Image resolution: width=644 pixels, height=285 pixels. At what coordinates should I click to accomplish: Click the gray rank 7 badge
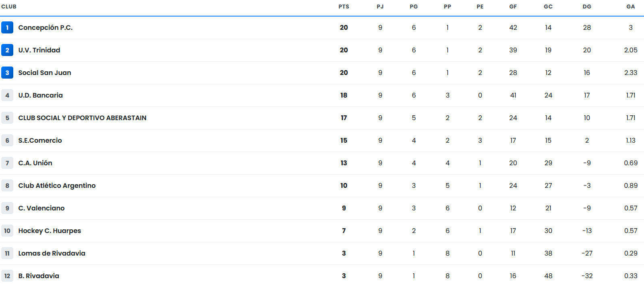(7, 163)
